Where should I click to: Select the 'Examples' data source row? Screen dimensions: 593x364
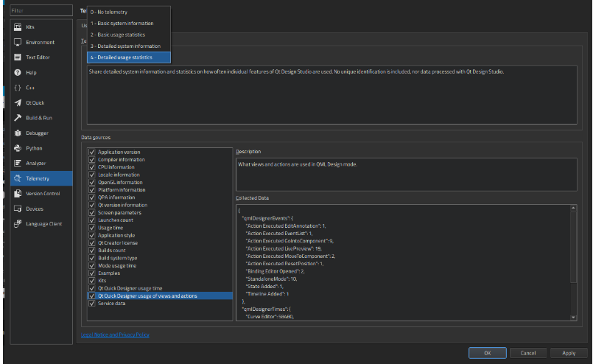tap(160, 273)
